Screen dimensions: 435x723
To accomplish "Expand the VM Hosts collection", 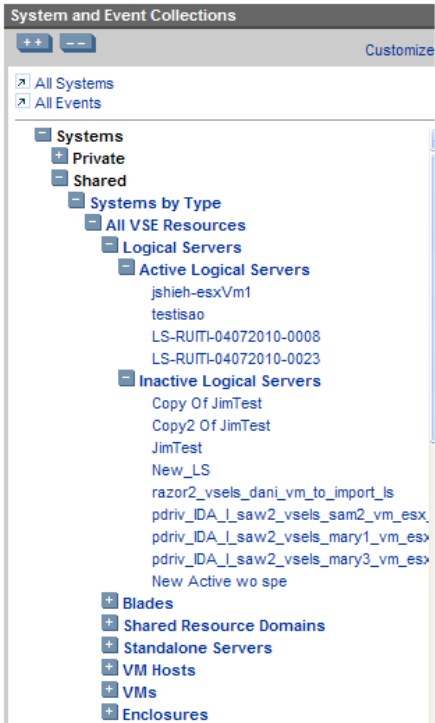I will click(109, 668).
